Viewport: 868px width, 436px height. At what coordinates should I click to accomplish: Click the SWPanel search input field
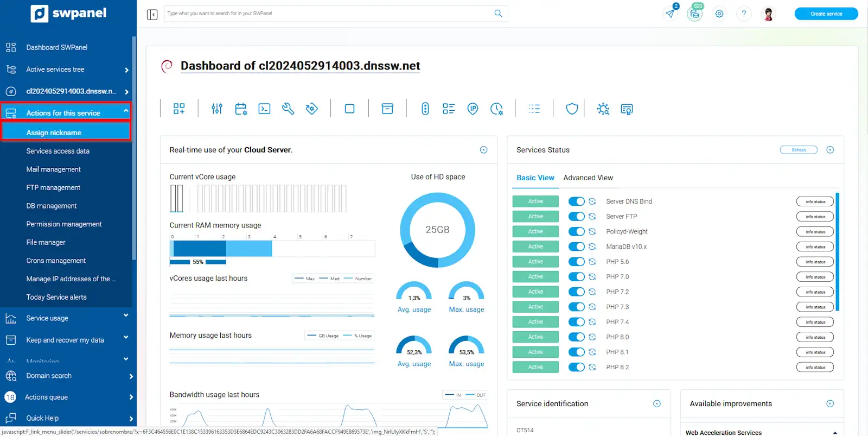[x=328, y=14]
